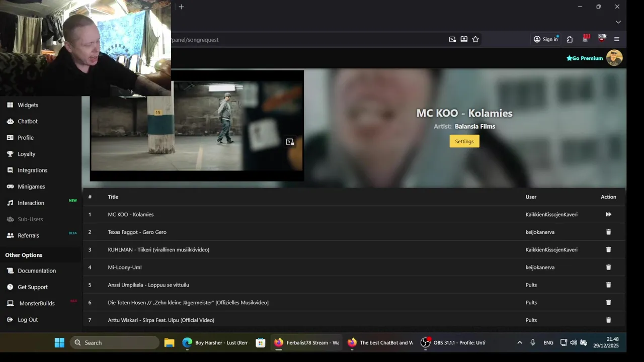Delete Arttu Wiskari - Sirpa from queue
Screen dimensions: 644x362
(x=608, y=320)
